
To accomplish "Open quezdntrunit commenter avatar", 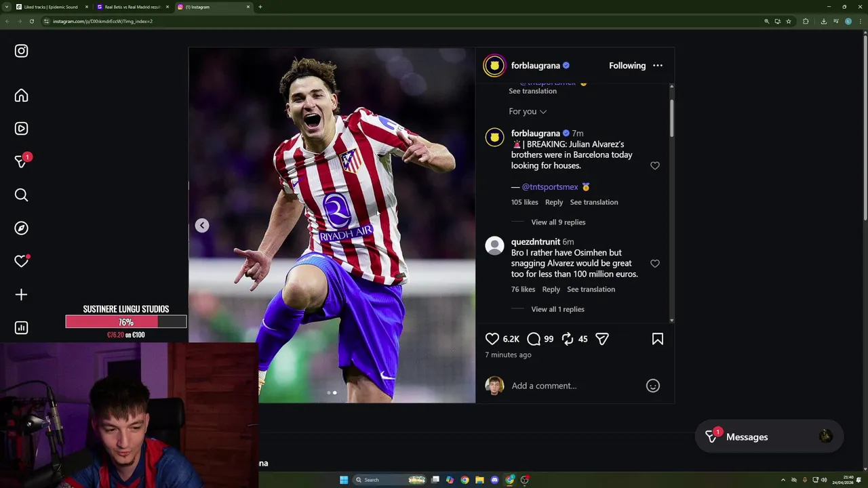I will [494, 246].
